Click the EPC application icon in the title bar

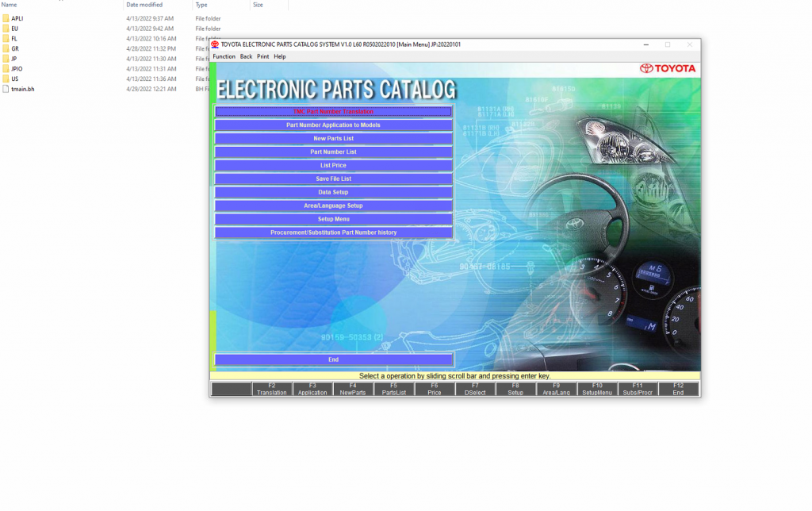pyautogui.click(x=214, y=45)
